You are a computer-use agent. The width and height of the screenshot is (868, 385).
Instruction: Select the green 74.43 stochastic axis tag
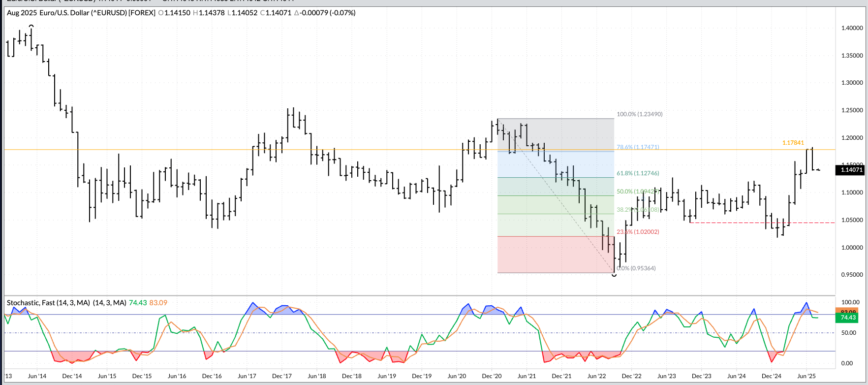(849, 318)
